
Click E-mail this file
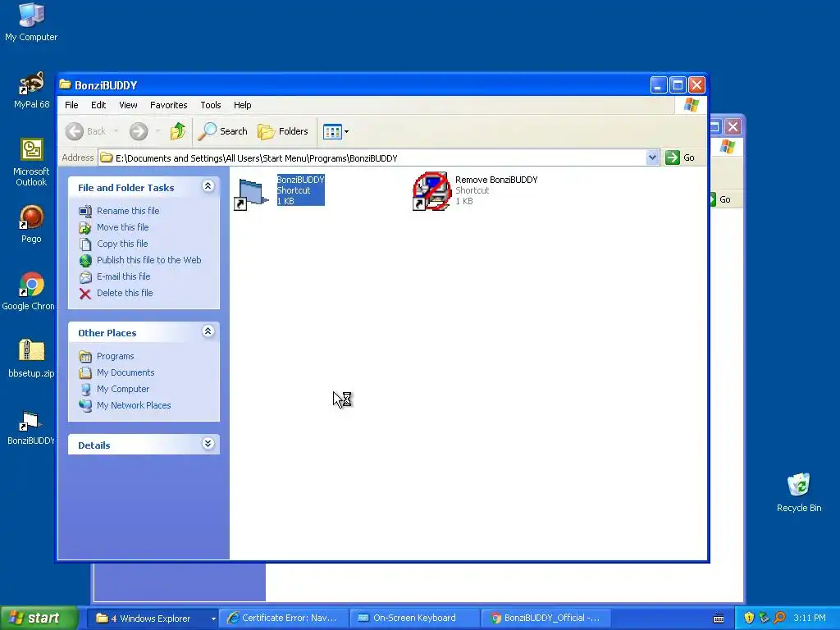point(123,276)
